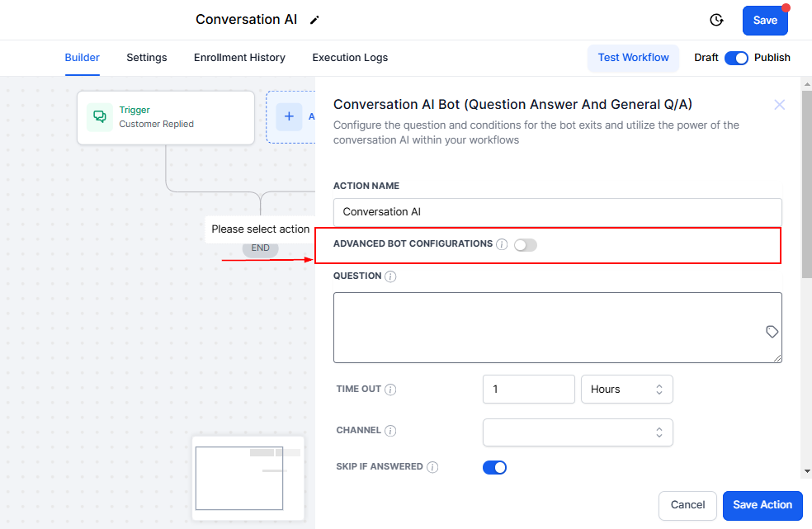The width and height of the screenshot is (812, 529).
Task: Show info icon for Channel
Action: (391, 431)
